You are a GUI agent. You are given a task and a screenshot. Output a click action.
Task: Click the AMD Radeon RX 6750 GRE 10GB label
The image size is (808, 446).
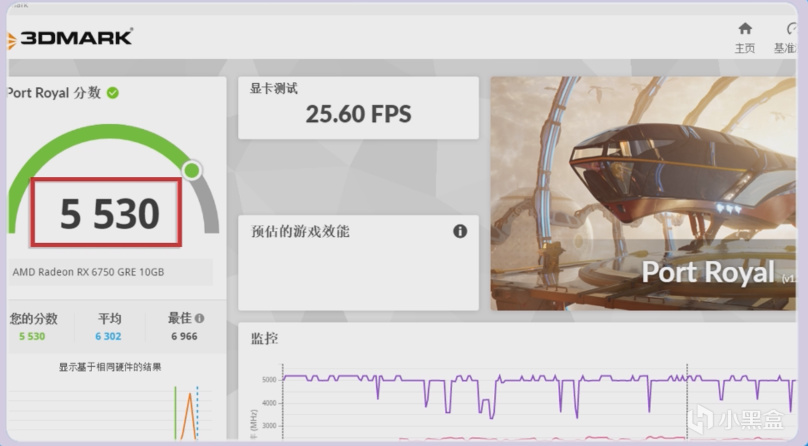tap(88, 272)
